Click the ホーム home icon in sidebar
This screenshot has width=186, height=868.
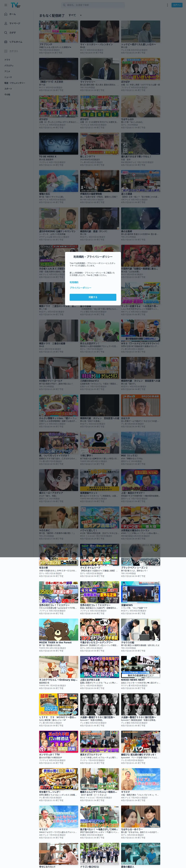click(6, 14)
